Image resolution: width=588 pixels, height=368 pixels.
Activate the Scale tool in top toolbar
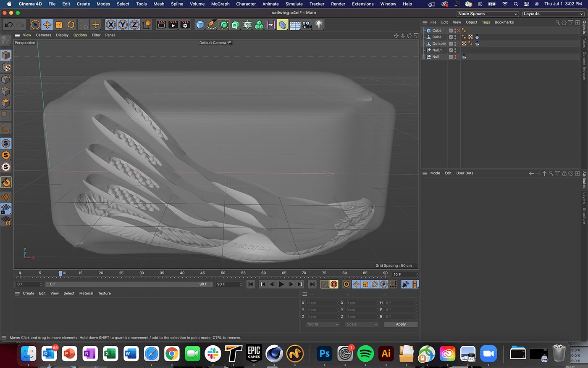click(59, 25)
